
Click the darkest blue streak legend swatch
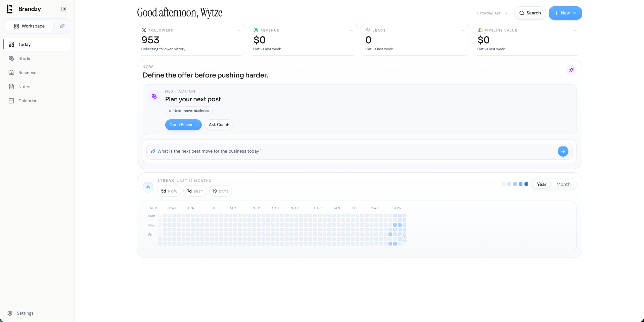tap(526, 184)
